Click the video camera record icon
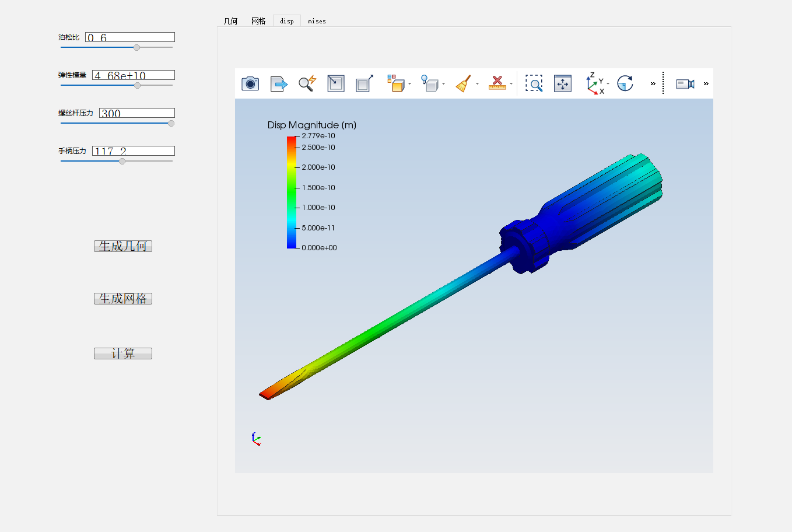Viewport: 792px width, 532px height. [x=685, y=84]
